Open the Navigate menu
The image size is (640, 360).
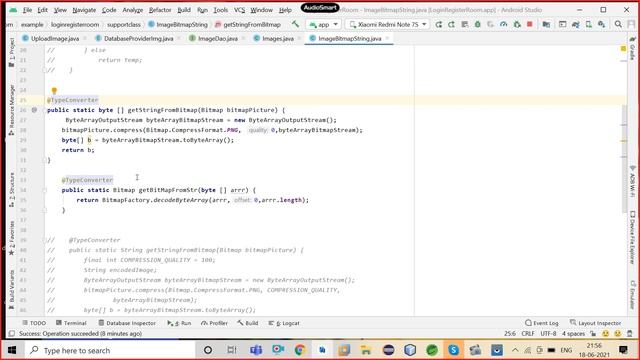point(84,10)
